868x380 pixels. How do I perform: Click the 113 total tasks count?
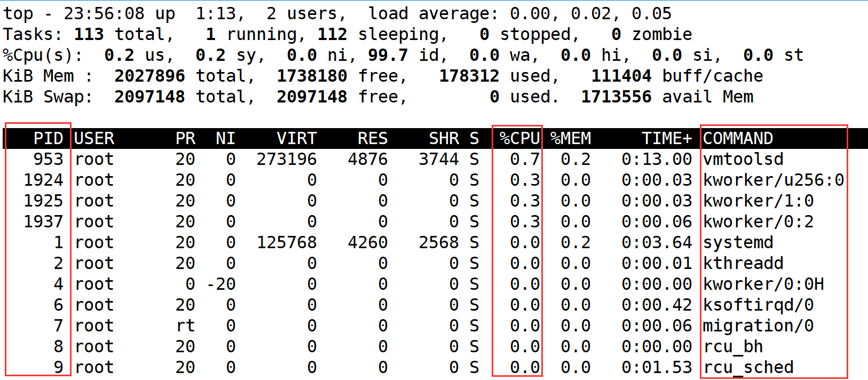point(89,35)
